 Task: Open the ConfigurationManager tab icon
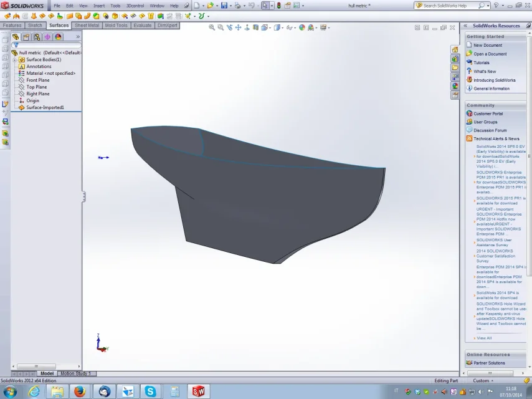pos(37,37)
